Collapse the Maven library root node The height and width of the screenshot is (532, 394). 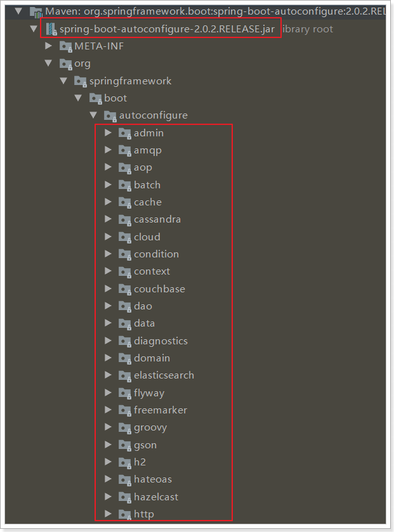[18, 11]
